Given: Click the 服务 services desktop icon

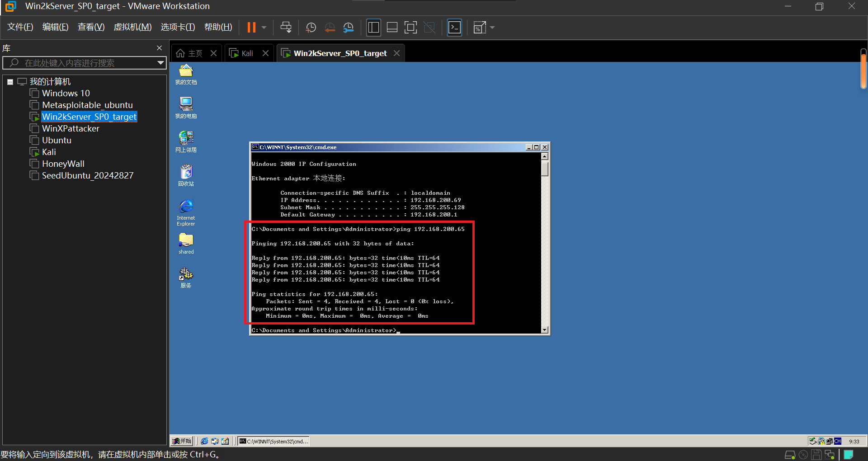Looking at the screenshot, I should click(x=186, y=278).
